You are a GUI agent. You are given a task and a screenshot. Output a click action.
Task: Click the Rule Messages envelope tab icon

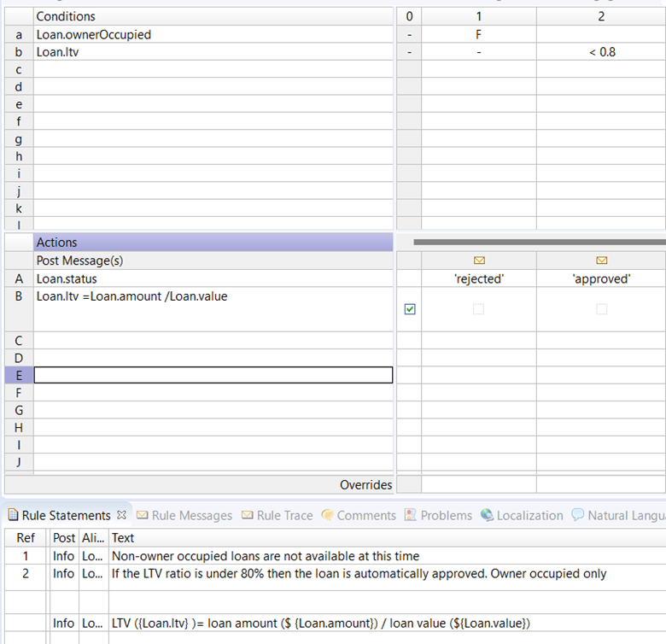tap(142, 515)
